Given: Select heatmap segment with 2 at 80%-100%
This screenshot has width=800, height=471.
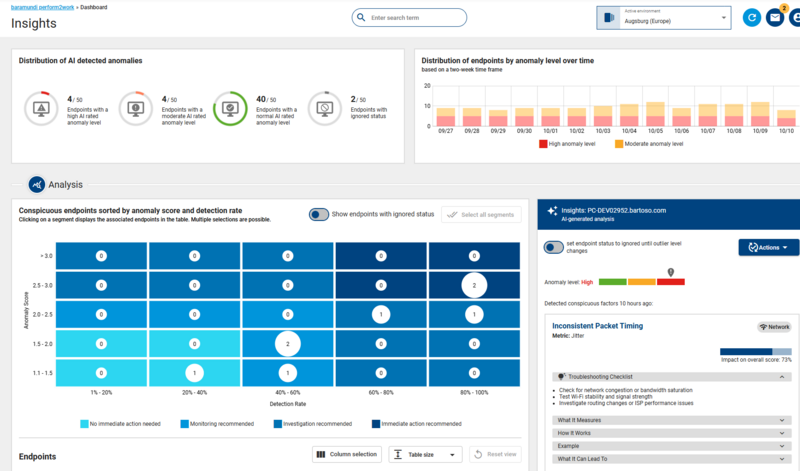Looking at the screenshot, I should click(x=475, y=284).
